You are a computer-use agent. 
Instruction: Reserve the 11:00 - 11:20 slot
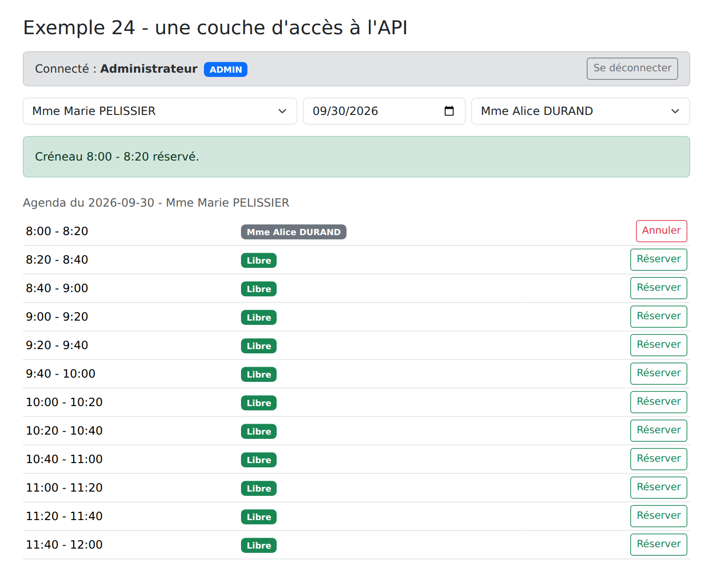coord(658,487)
